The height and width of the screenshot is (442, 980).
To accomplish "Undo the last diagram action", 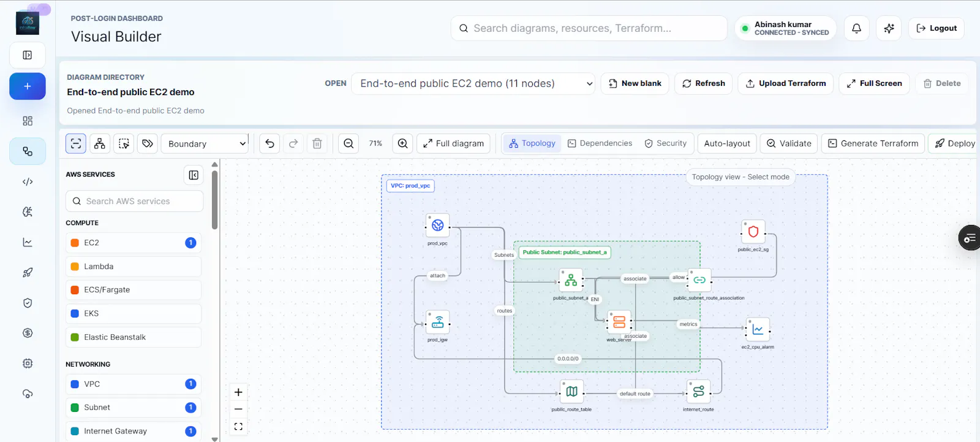I will [x=269, y=143].
